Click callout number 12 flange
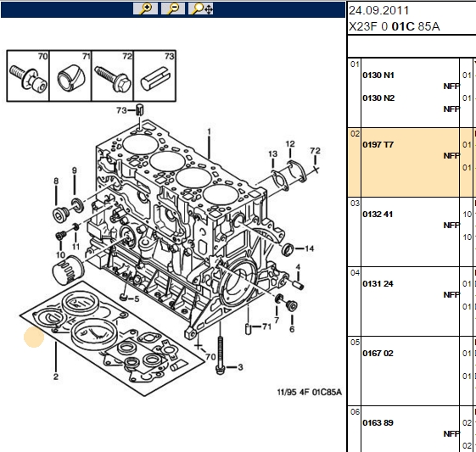 (x=290, y=144)
